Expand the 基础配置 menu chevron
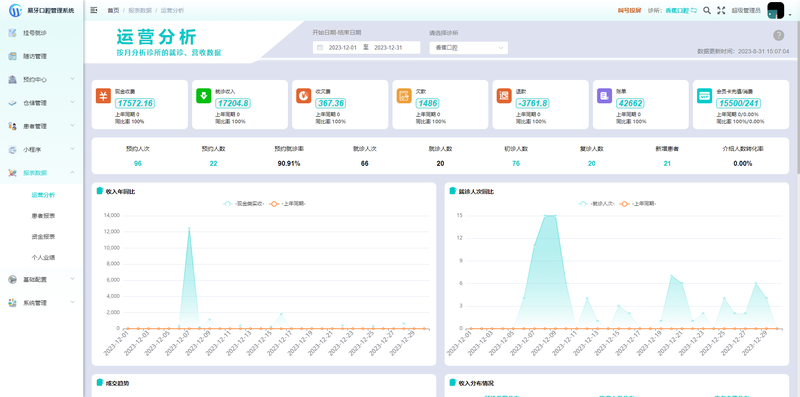The image size is (800, 397). [72, 279]
